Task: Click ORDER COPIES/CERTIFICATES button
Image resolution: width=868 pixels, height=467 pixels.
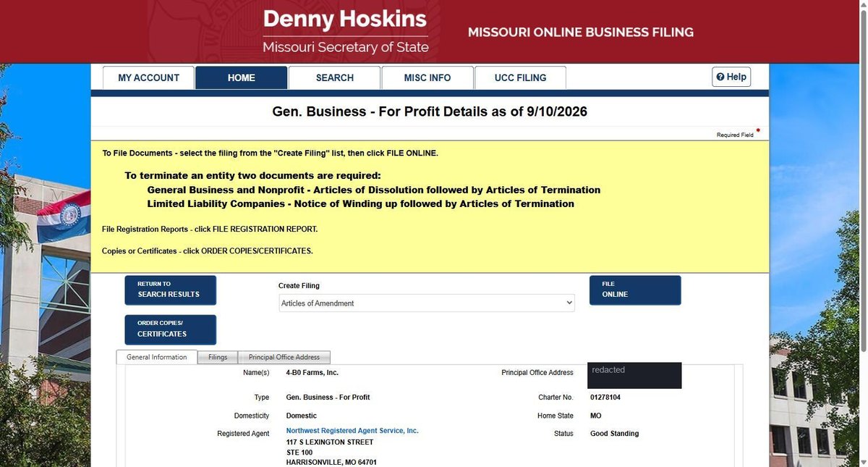Action: [170, 329]
